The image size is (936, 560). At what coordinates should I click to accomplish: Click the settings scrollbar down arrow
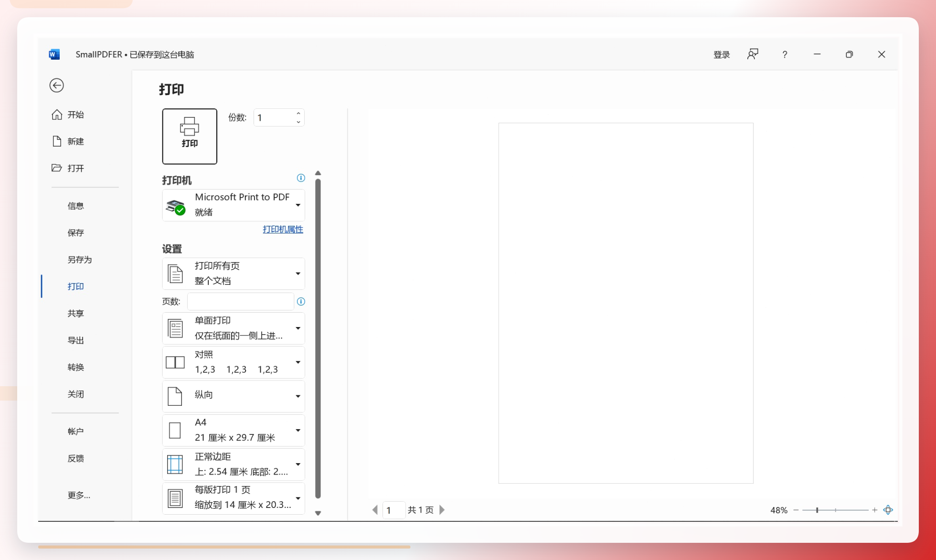coord(318,513)
